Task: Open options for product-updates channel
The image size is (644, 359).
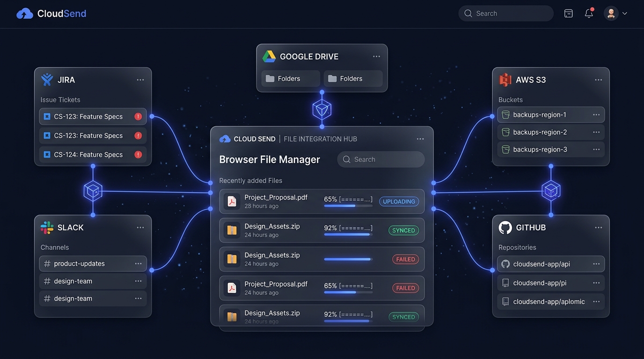Action: coord(138,264)
